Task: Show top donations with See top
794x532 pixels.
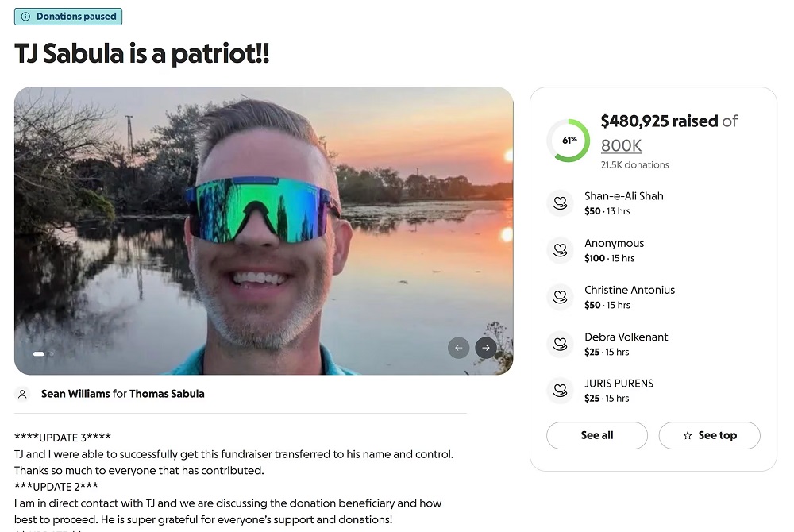Action: coord(709,435)
